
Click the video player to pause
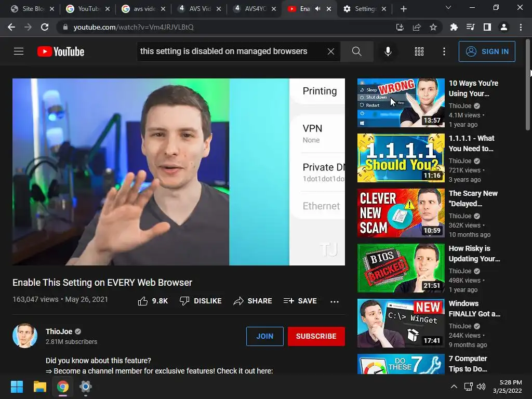tap(179, 171)
